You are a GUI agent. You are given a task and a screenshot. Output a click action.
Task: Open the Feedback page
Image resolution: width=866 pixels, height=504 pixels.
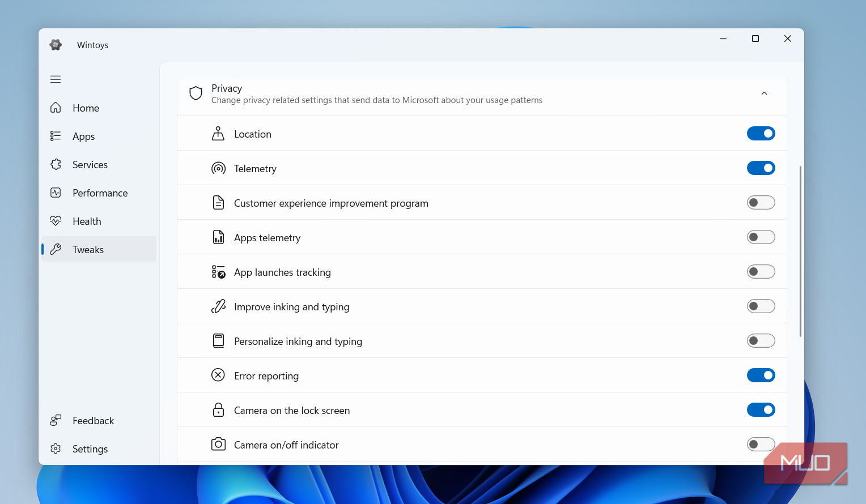tap(99, 420)
